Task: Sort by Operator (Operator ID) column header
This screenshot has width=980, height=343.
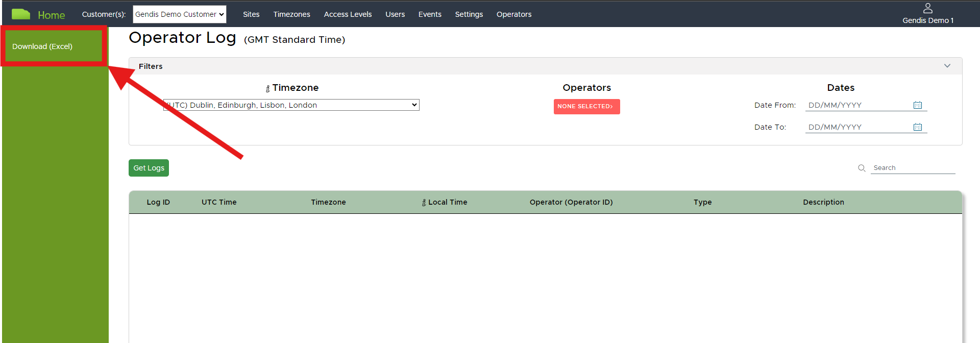Action: tap(571, 202)
